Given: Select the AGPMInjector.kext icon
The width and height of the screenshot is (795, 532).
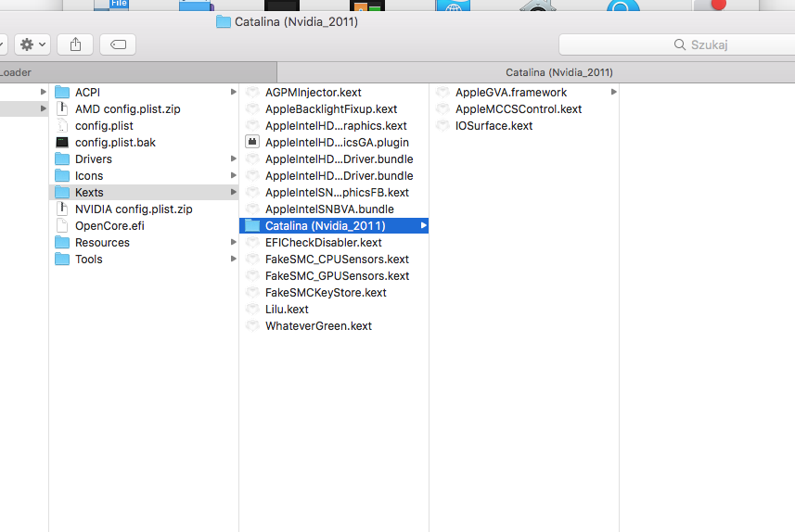Looking at the screenshot, I should point(252,92).
